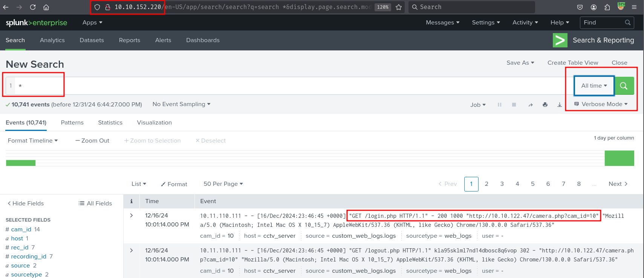Click the Search & Reporting app icon

point(560,40)
